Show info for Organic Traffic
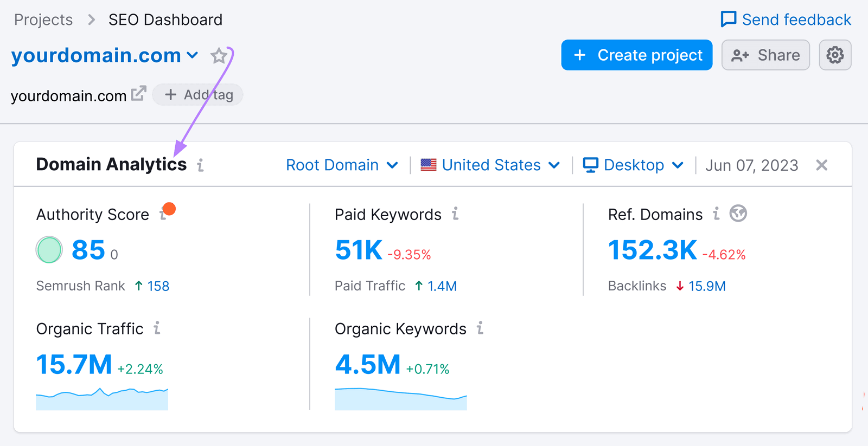Image resolution: width=868 pixels, height=446 pixels. [x=157, y=328]
